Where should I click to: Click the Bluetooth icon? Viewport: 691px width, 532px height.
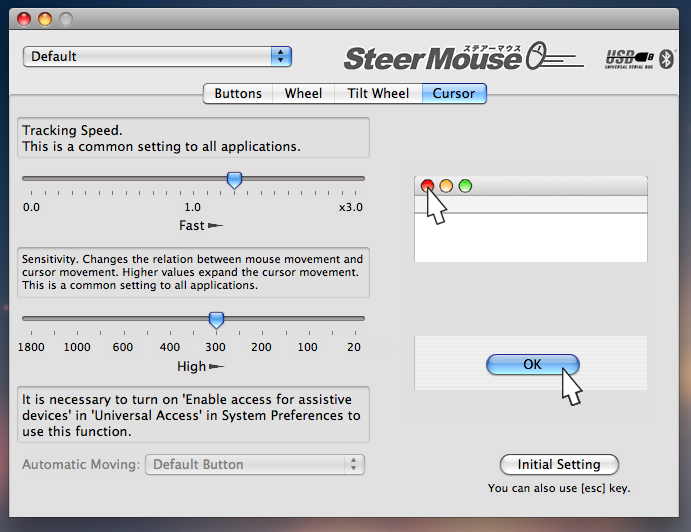pos(666,59)
